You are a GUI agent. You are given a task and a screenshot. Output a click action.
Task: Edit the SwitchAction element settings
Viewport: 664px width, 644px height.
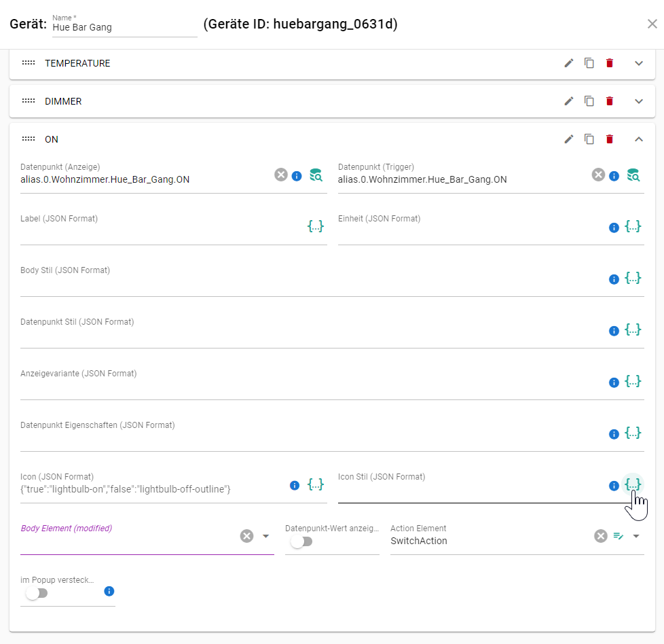click(x=619, y=537)
